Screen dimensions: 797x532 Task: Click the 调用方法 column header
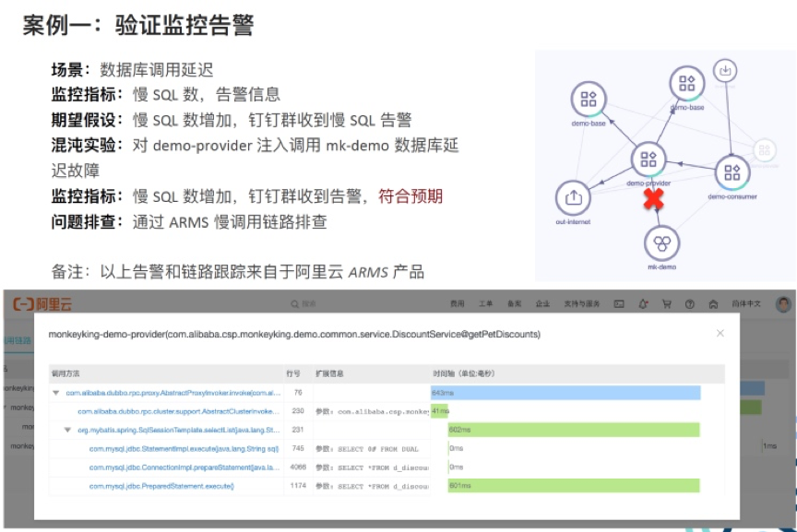click(65, 373)
